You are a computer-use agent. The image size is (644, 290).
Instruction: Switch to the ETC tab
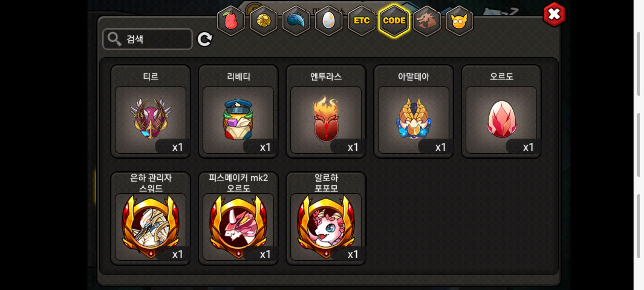(x=361, y=21)
